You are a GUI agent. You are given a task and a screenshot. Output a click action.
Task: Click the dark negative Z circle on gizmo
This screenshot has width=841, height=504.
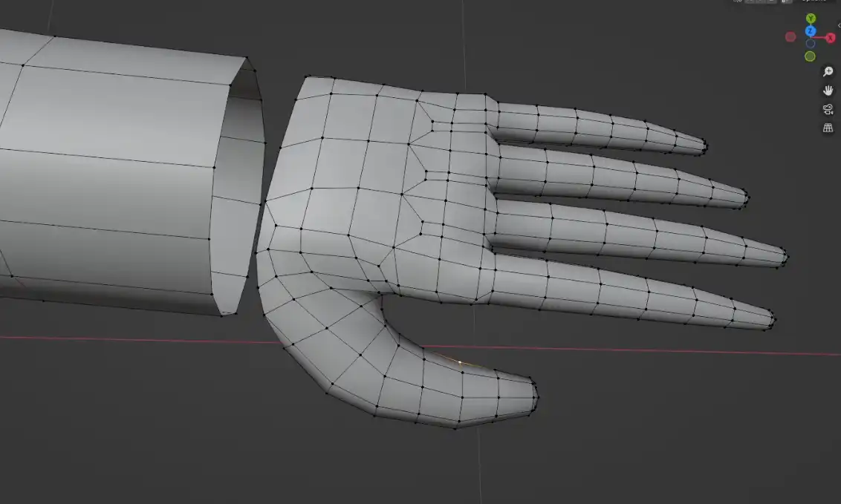(810, 43)
